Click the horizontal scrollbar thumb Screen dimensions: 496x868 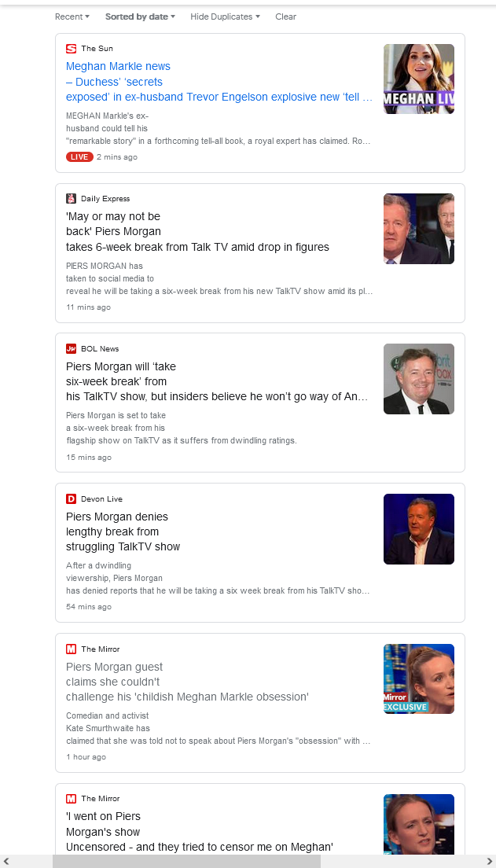(x=186, y=861)
